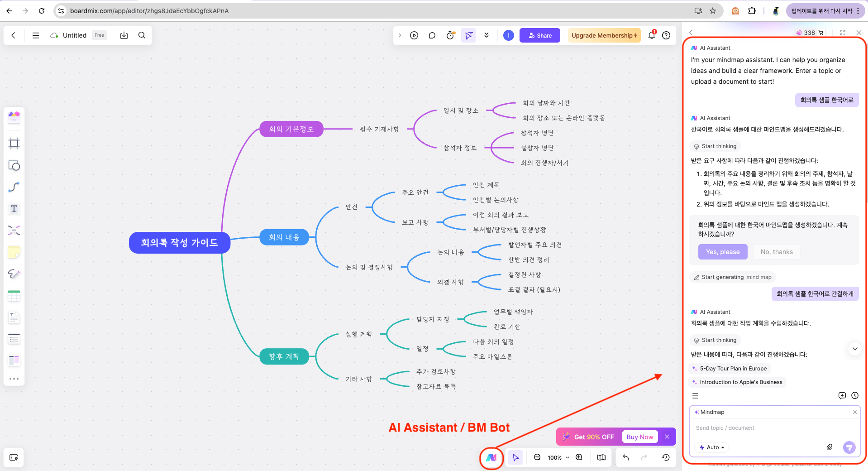The height and width of the screenshot is (471, 868).
Task: Click 'Yes, please' to continue generating
Action: tap(722, 251)
